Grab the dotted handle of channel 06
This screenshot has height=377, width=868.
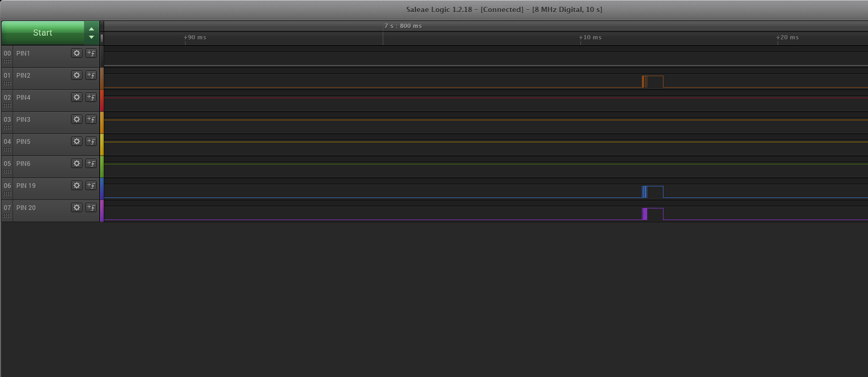click(x=7, y=194)
